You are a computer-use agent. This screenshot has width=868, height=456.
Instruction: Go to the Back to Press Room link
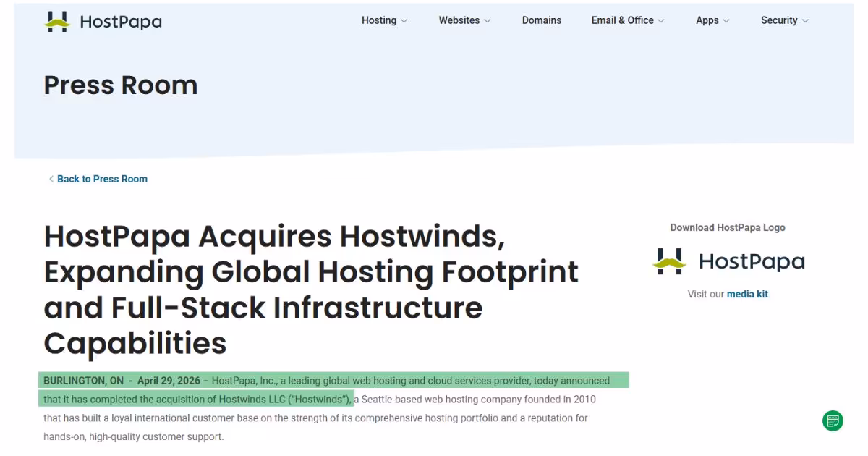(102, 179)
